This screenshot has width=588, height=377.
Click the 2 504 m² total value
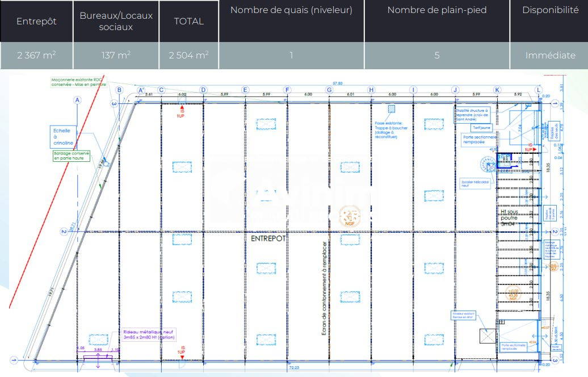click(x=188, y=55)
